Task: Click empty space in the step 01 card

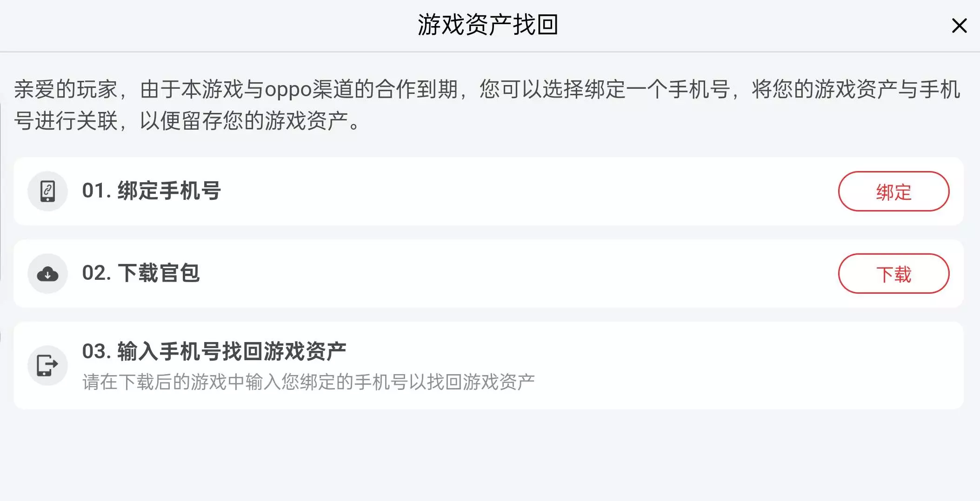Action: [x=512, y=191]
